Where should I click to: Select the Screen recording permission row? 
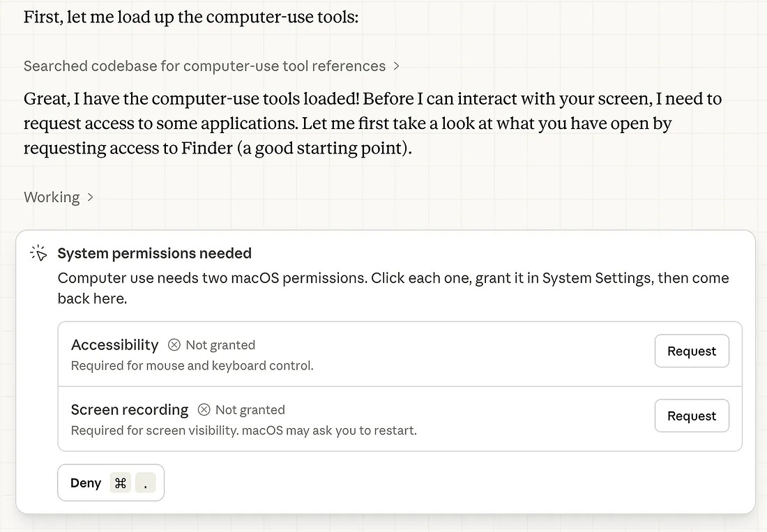(x=349, y=418)
